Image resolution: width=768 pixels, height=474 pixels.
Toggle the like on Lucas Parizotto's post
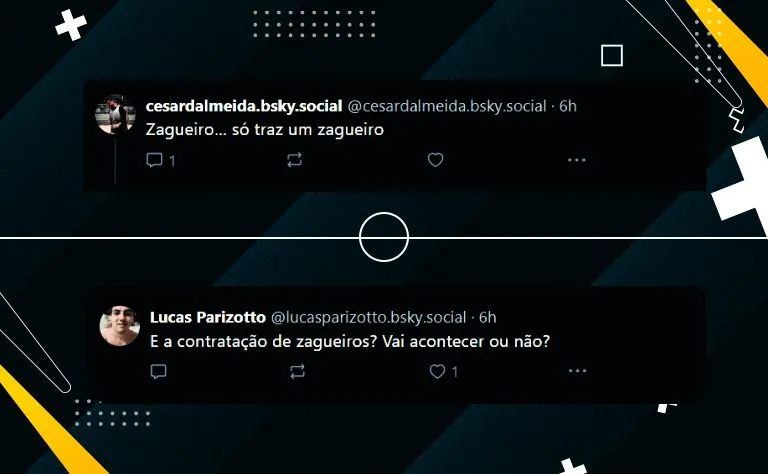tap(437, 371)
